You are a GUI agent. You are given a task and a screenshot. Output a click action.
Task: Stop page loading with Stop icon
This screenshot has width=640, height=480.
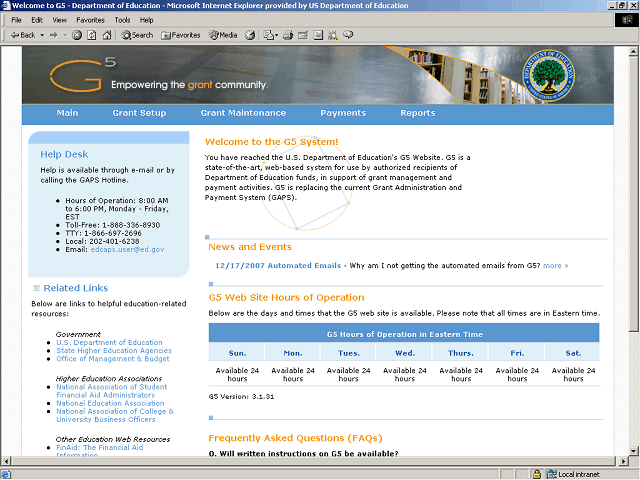(77, 36)
